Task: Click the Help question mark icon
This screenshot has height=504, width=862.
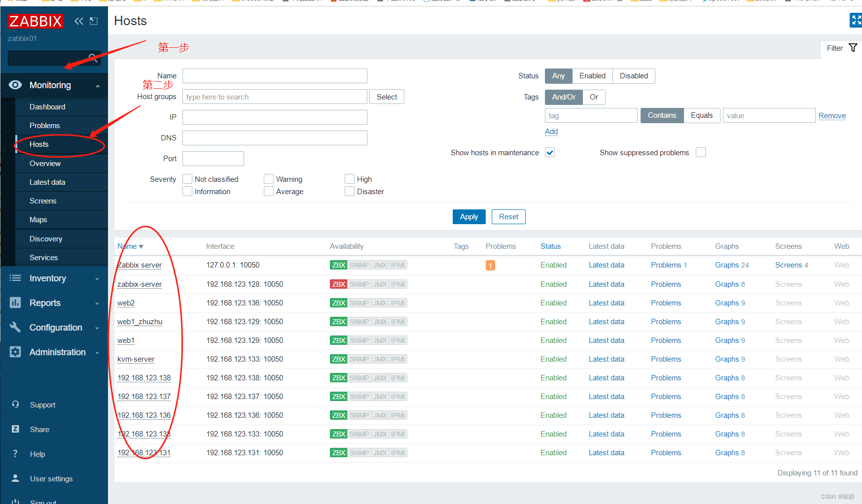Action: click(x=15, y=454)
